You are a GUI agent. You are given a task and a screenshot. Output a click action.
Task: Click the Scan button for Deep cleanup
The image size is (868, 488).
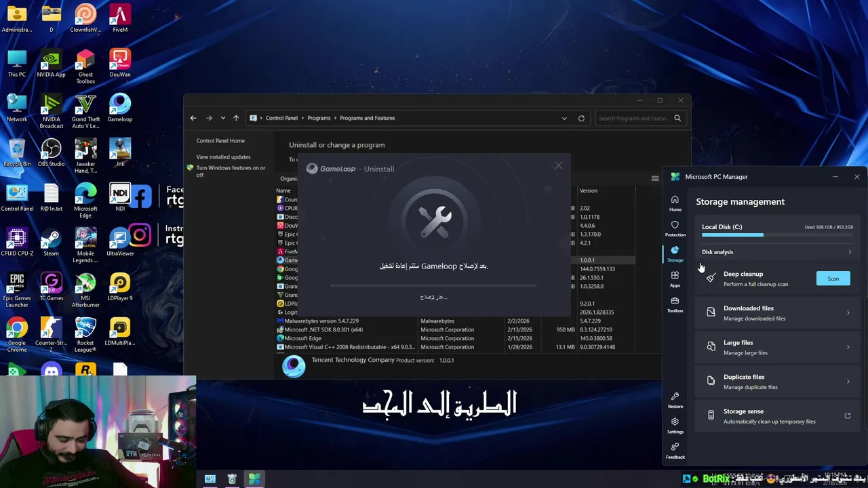pyautogui.click(x=833, y=279)
